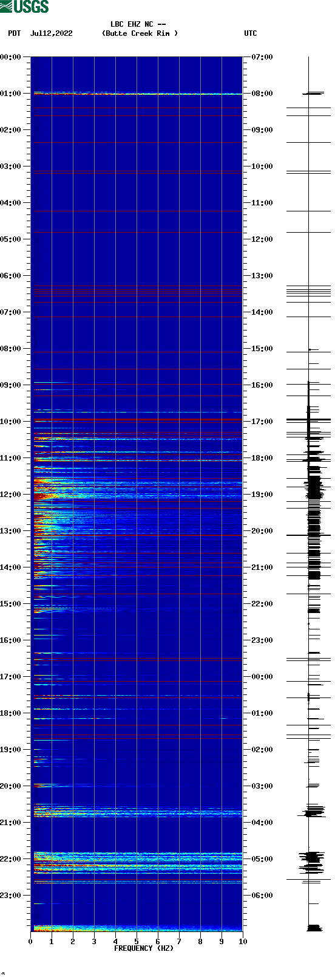
Task: Click the PDT time label '12:00'
Action: pyautogui.click(x=11, y=495)
